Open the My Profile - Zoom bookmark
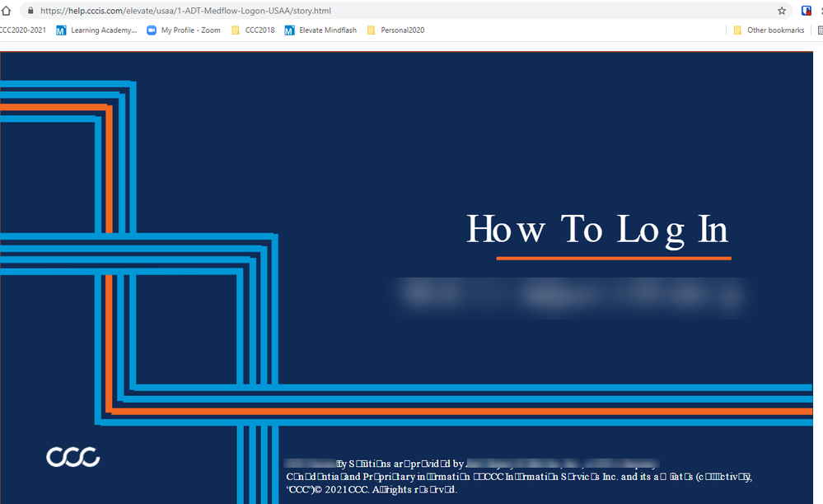The height and width of the screenshot is (504, 823). 184,30
